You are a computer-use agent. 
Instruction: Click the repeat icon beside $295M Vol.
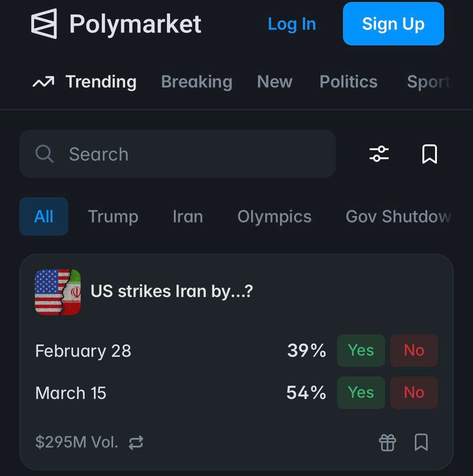coord(136,443)
